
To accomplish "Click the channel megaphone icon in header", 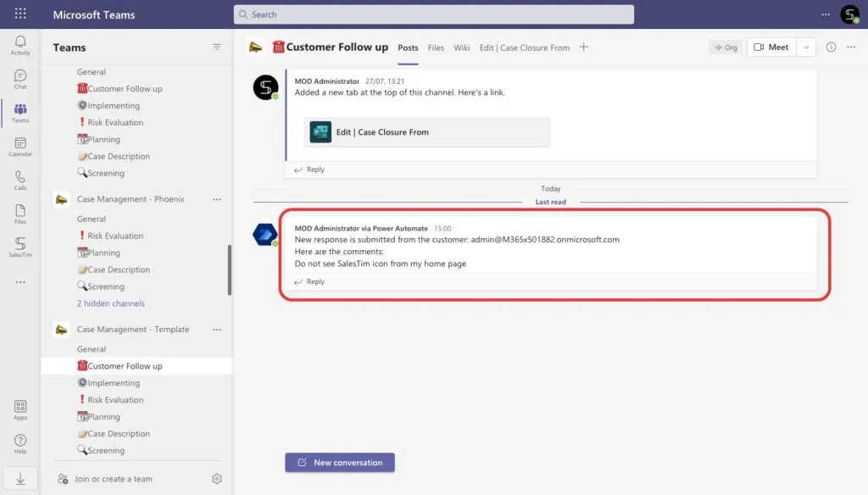I will 255,47.
